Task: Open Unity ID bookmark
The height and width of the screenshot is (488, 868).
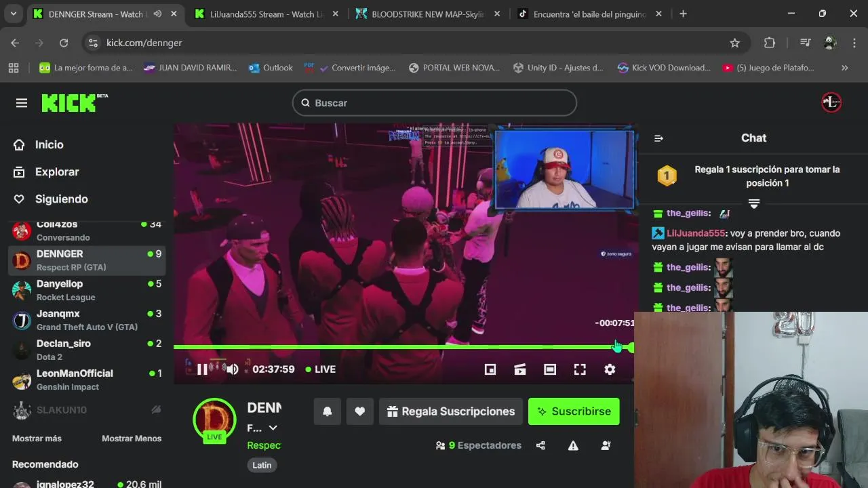Action: (558, 68)
